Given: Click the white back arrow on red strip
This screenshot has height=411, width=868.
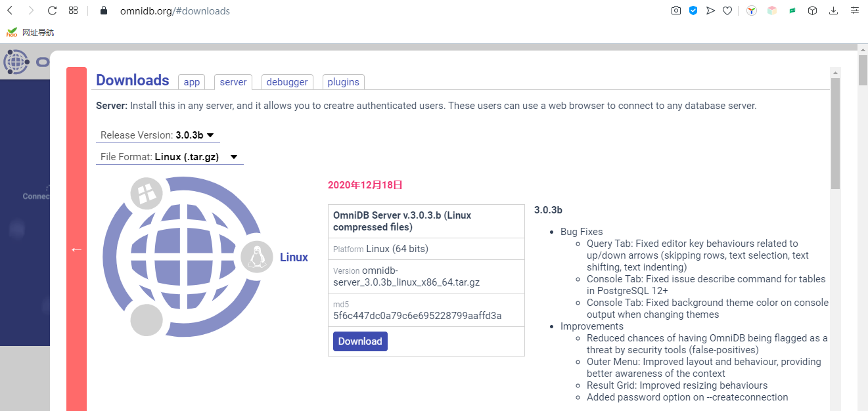Looking at the screenshot, I should coord(76,249).
